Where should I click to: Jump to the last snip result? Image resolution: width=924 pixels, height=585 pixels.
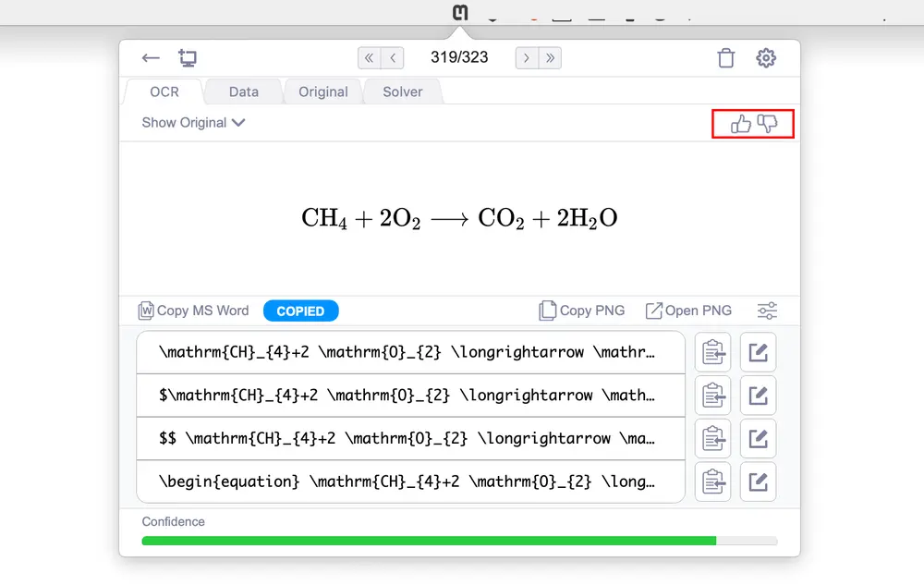point(550,57)
